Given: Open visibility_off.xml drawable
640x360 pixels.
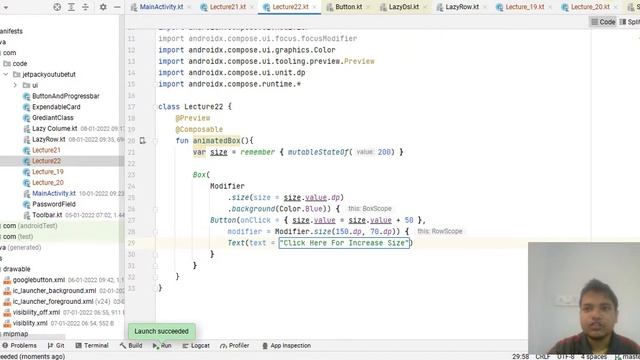Looking at the screenshot, I should pyautogui.click(x=36, y=313).
